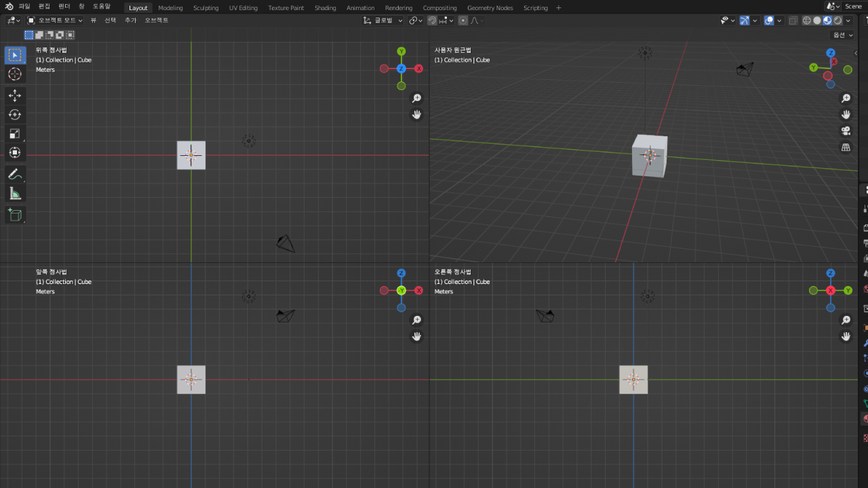Activate the Move tool

tap(14, 96)
